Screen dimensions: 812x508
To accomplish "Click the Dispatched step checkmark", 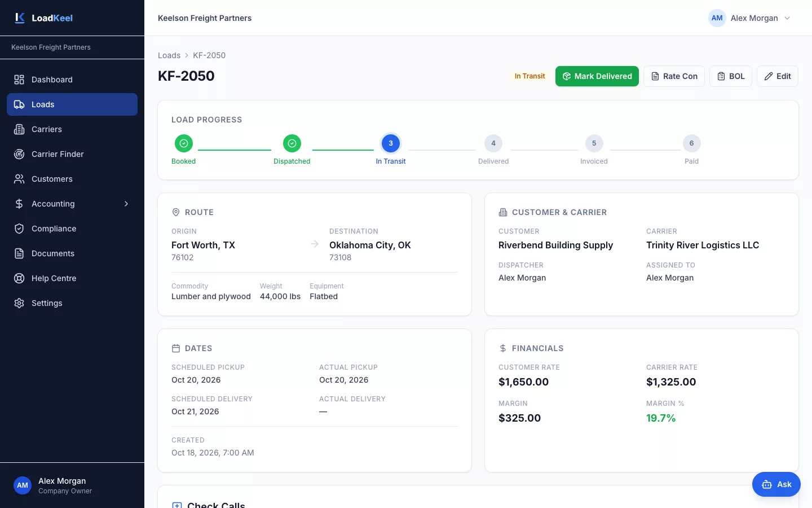I will click(x=292, y=143).
